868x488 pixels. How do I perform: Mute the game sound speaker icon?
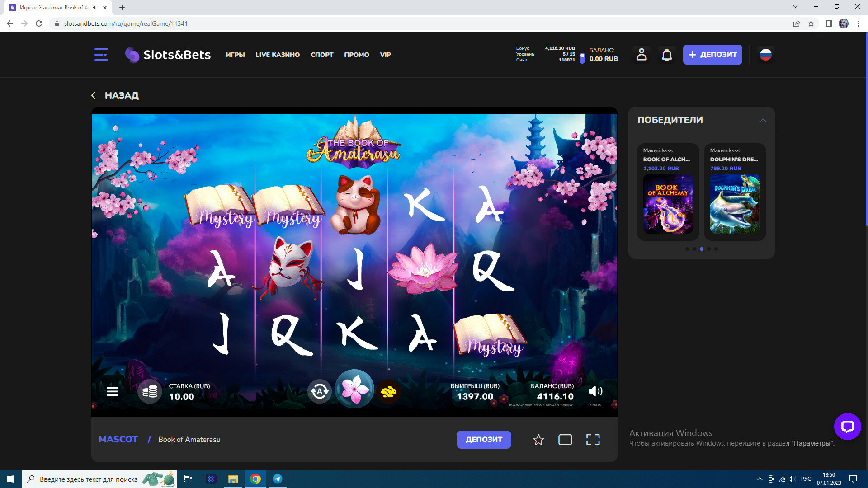pyautogui.click(x=595, y=391)
